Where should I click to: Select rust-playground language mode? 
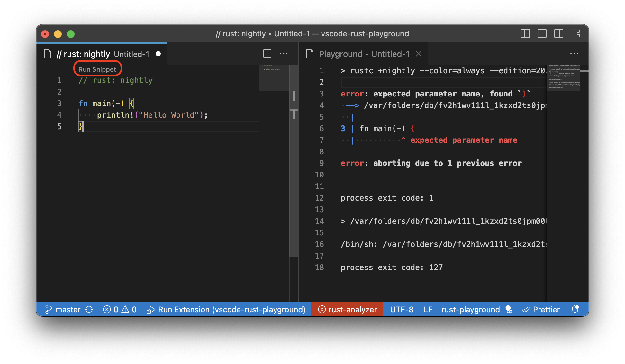coord(470,309)
